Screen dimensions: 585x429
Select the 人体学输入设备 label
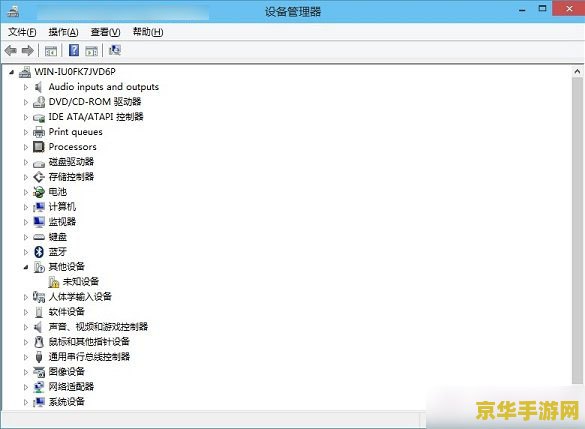click(80, 297)
